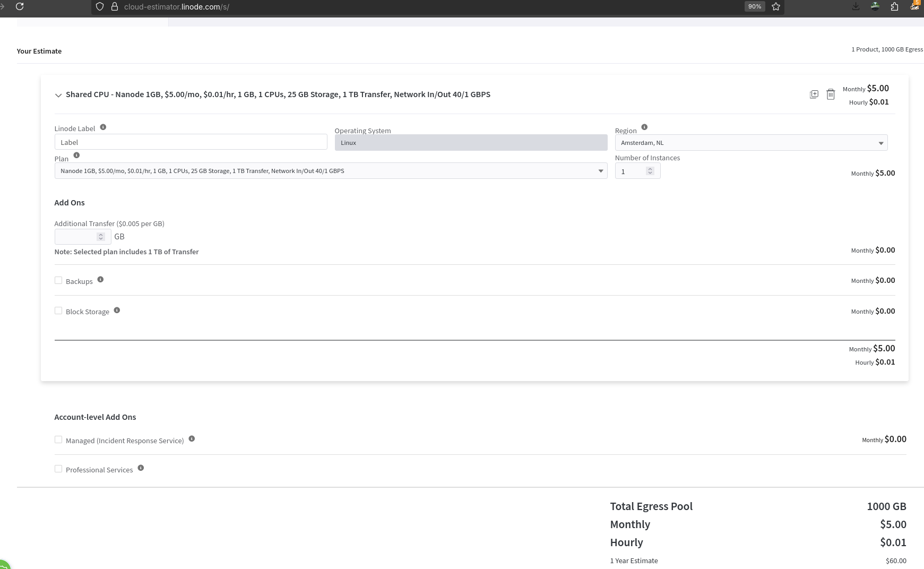Click the Linode Label text field
Viewport: 924px width, 569px height.
pyautogui.click(x=191, y=142)
